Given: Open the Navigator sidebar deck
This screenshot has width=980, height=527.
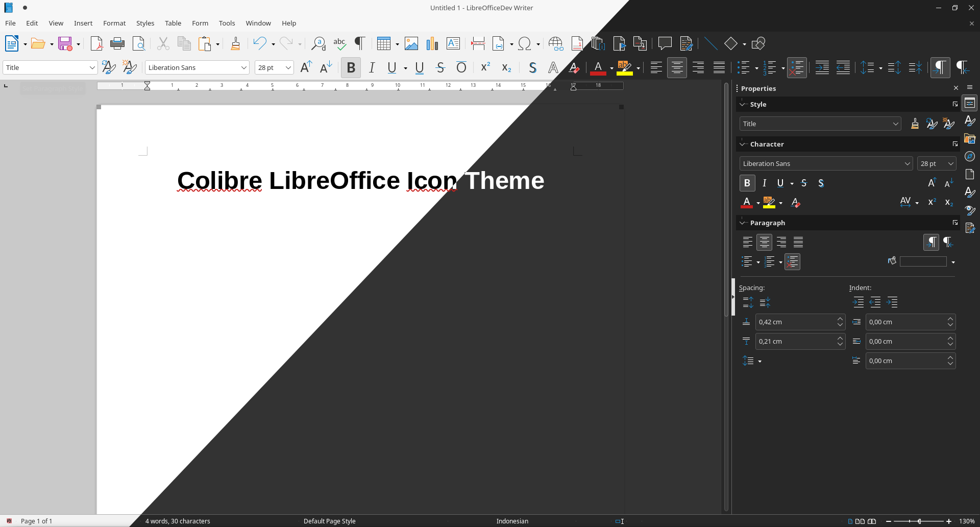Looking at the screenshot, I should [970, 157].
